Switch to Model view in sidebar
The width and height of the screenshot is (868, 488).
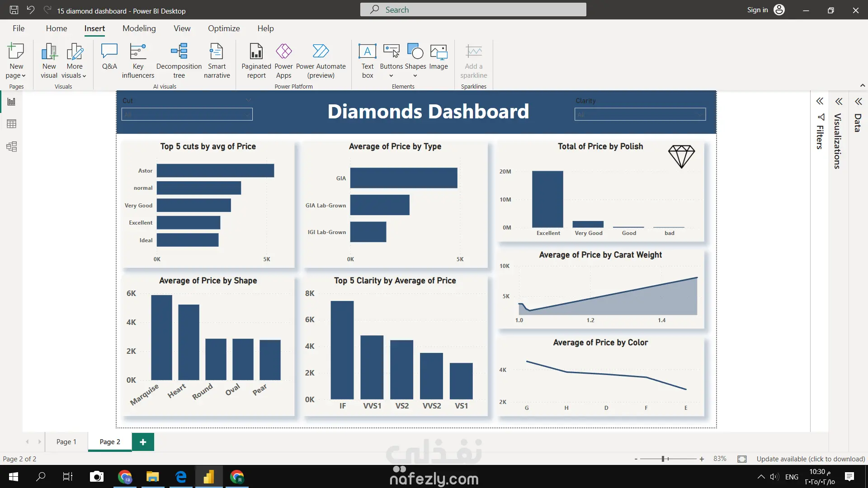(12, 146)
